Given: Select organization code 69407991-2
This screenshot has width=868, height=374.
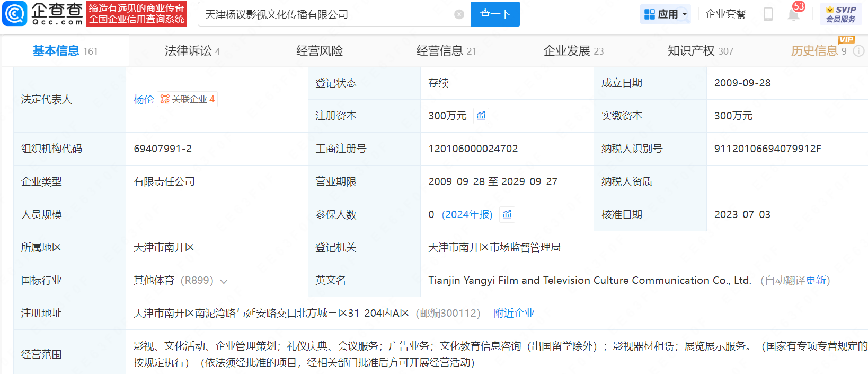Looking at the screenshot, I should pyautogui.click(x=163, y=149).
